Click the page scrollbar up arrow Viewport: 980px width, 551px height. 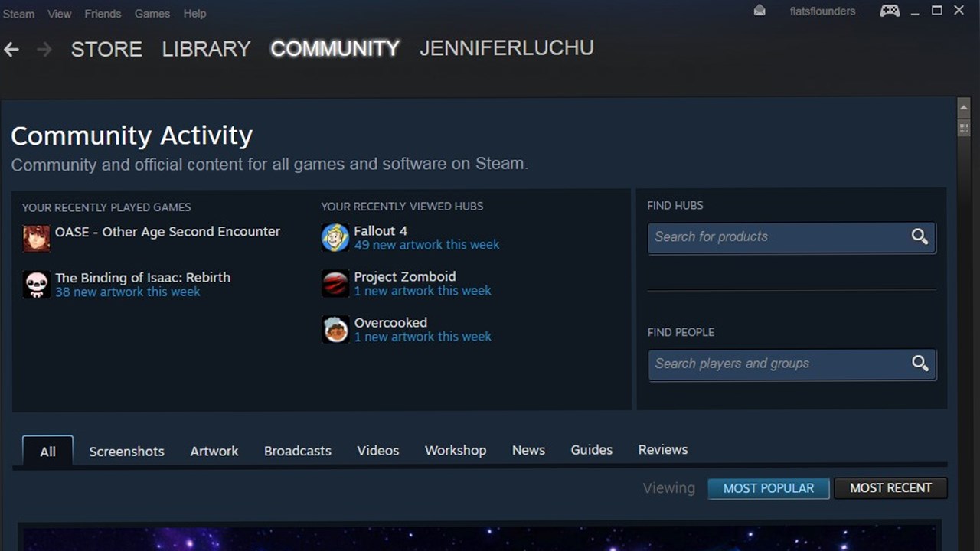click(x=964, y=106)
